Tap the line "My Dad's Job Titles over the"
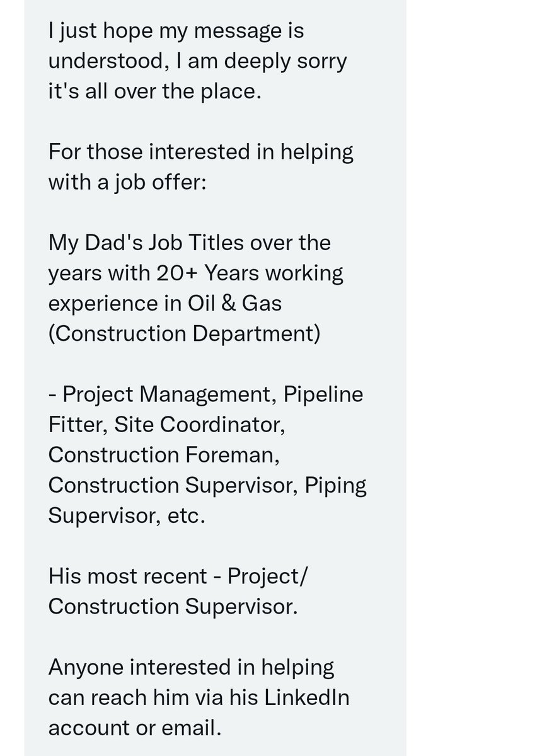542x756 pixels. tap(190, 243)
